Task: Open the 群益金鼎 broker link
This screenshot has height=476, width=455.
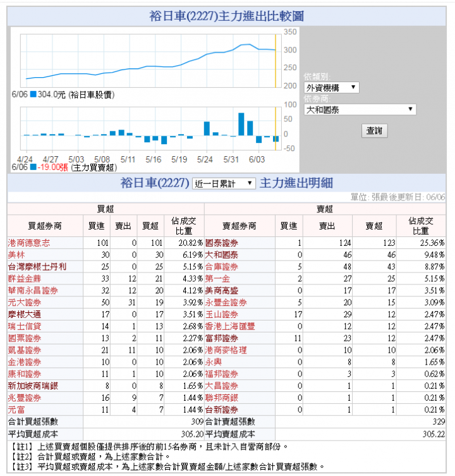Action: coord(25,278)
